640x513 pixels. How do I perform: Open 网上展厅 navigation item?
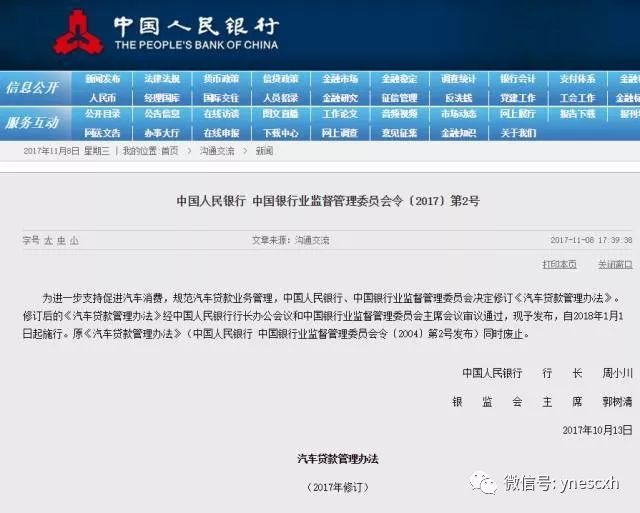pyautogui.click(x=518, y=114)
